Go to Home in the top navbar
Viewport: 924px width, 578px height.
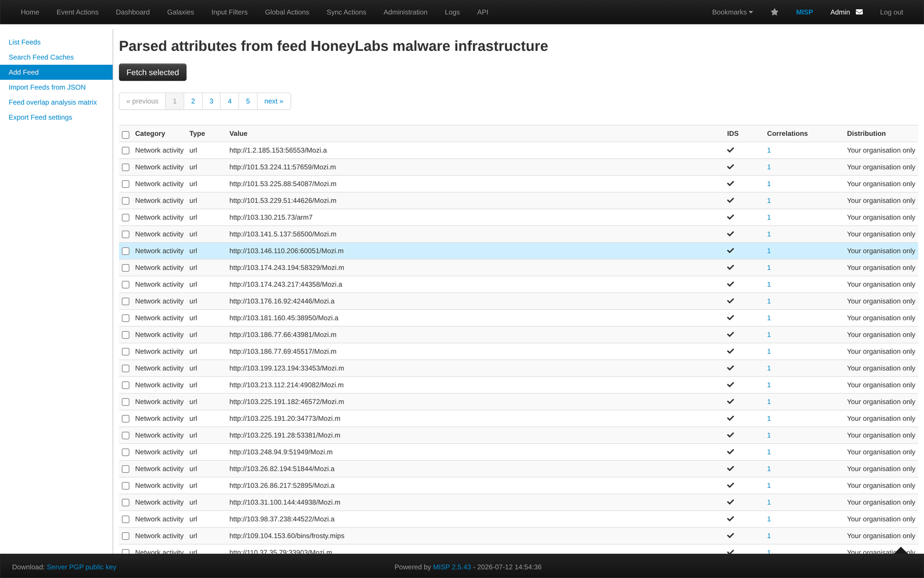[x=30, y=12]
